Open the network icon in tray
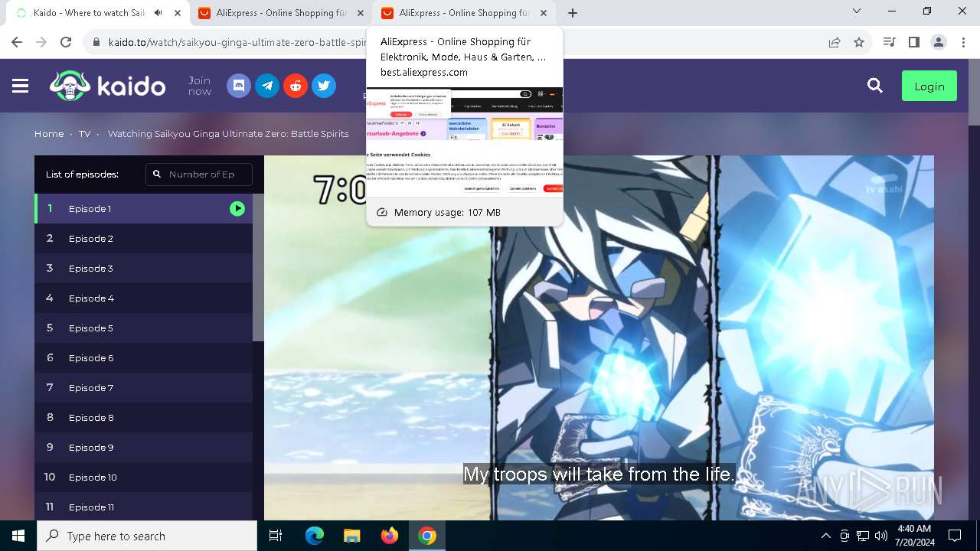Viewport: 980px width, 551px height. click(x=863, y=536)
